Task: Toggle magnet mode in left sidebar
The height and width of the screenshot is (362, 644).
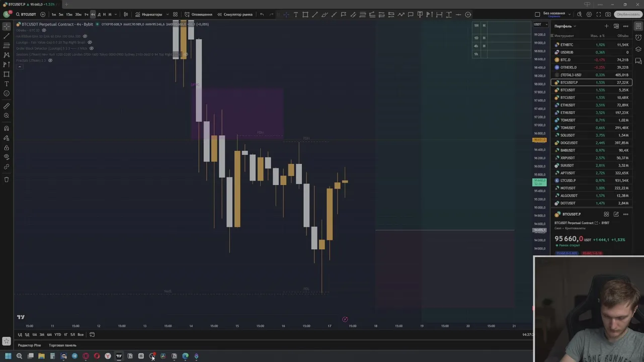Action: click(x=7, y=128)
